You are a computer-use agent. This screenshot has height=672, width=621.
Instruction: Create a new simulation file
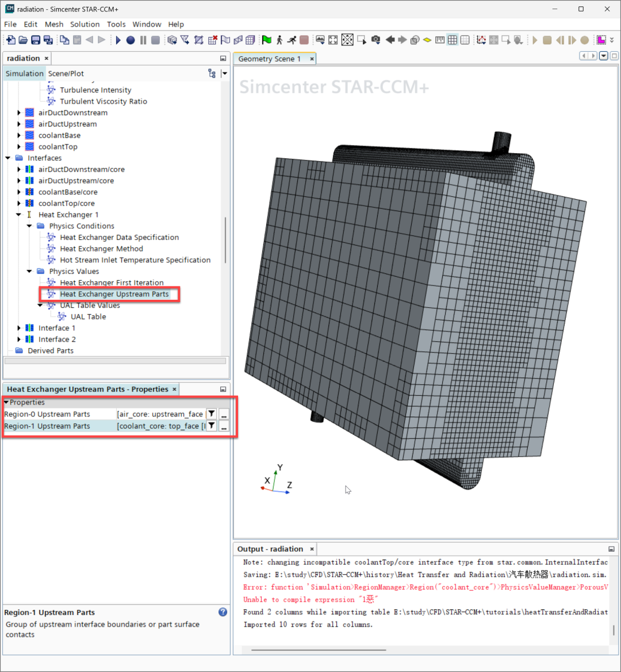tap(11, 40)
